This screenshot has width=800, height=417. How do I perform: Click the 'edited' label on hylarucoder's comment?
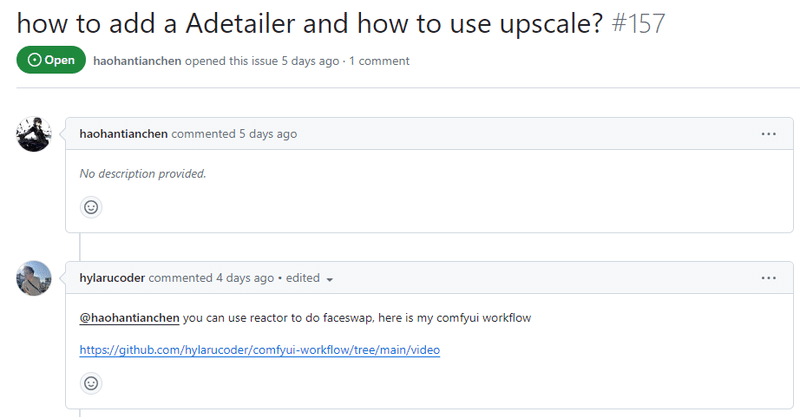pyautogui.click(x=302, y=278)
